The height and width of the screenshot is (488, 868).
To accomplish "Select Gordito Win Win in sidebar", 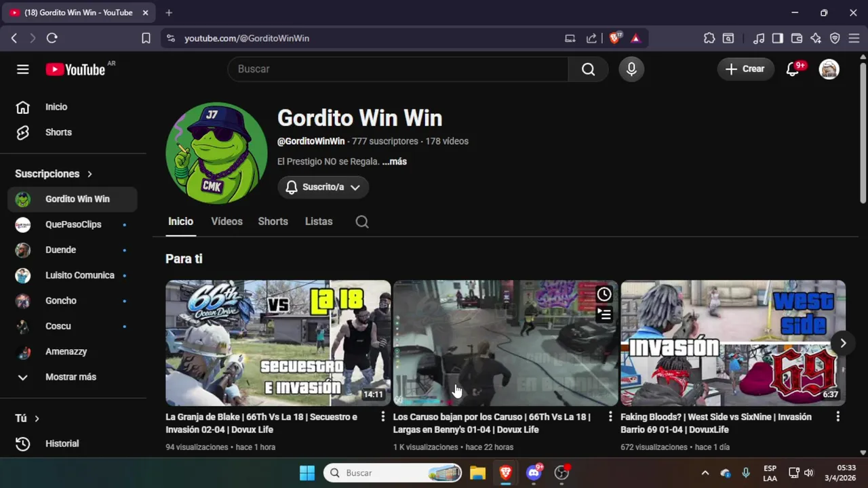I will pyautogui.click(x=73, y=199).
